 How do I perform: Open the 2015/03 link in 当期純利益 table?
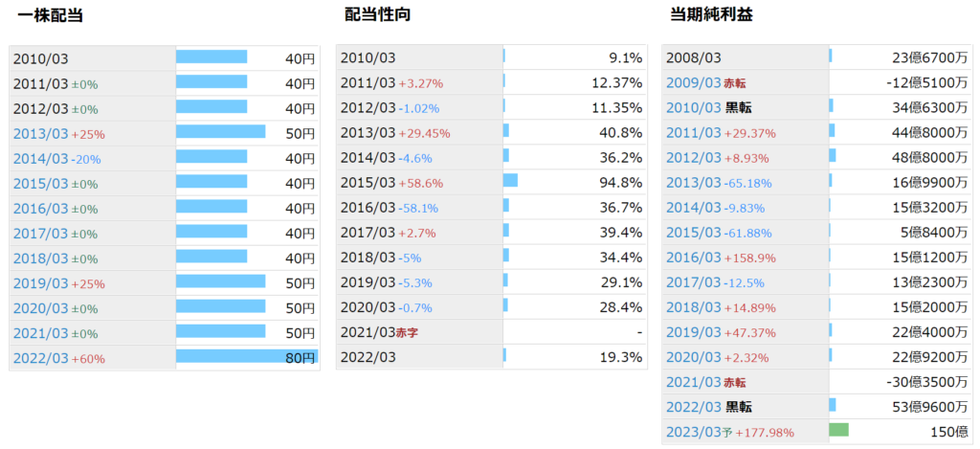694,233
